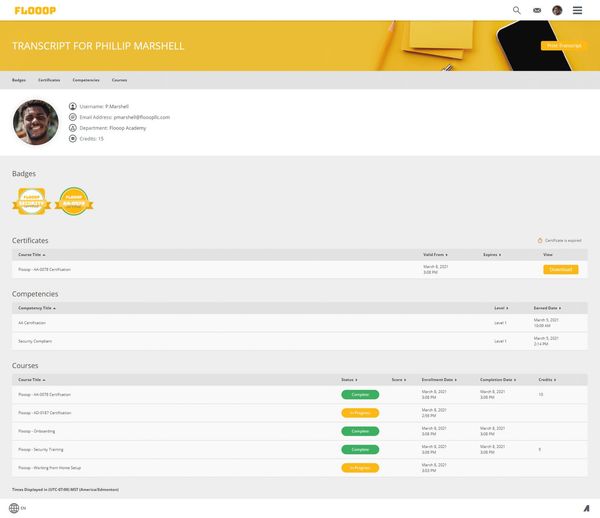Click Phillip Marshell's profile photo
Viewport: 600px width, 518px height.
pos(36,122)
